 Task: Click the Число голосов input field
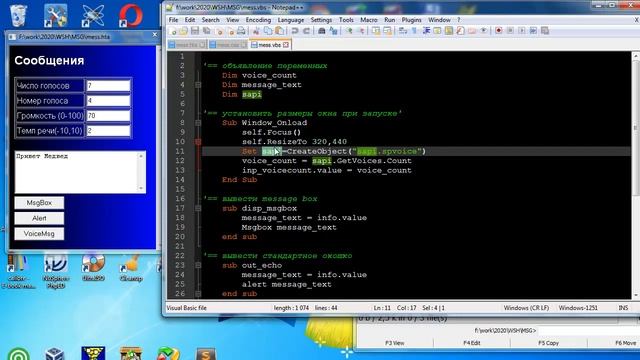pyautogui.click(x=108, y=86)
